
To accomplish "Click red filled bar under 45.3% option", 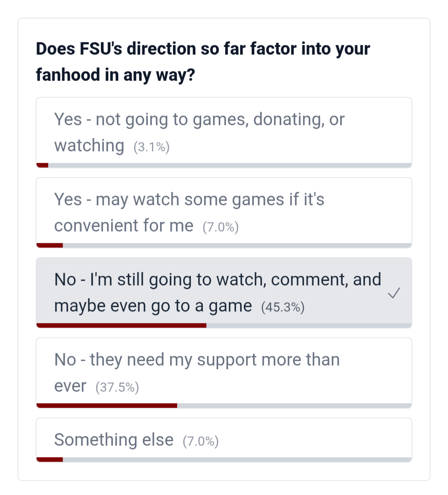I will [121, 326].
